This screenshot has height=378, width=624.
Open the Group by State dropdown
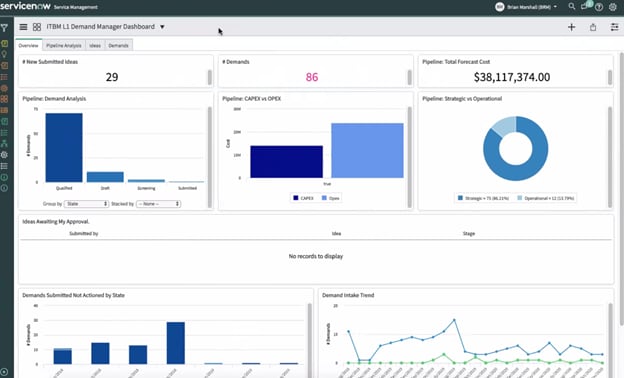coord(86,204)
